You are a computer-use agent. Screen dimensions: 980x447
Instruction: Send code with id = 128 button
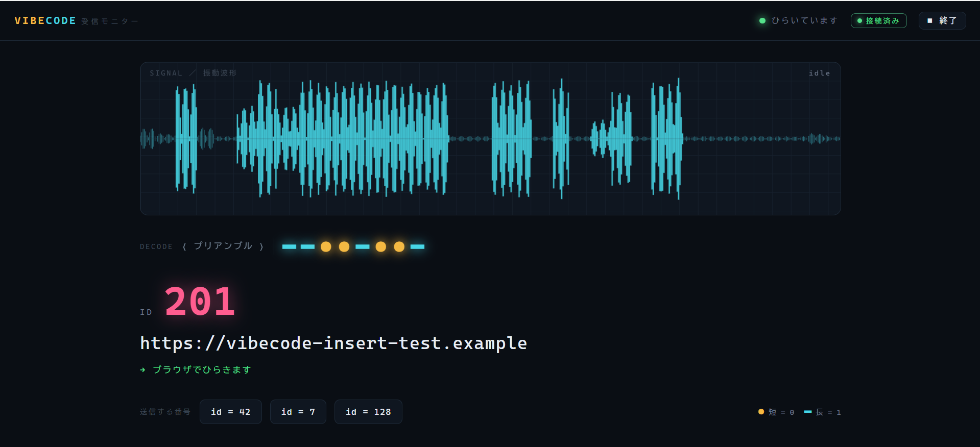(x=368, y=412)
